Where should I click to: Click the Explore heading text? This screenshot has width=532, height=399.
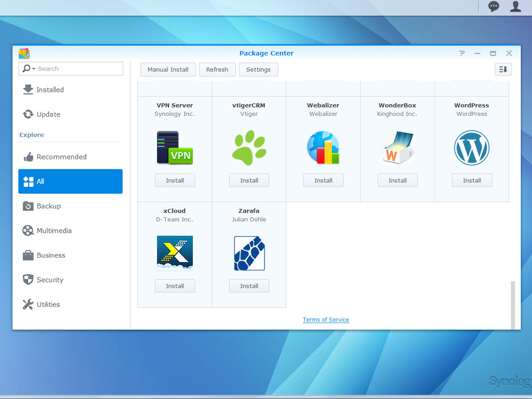[x=32, y=135]
